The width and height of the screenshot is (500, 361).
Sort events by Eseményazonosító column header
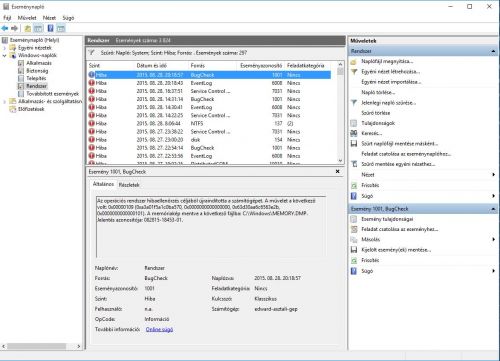click(x=261, y=66)
